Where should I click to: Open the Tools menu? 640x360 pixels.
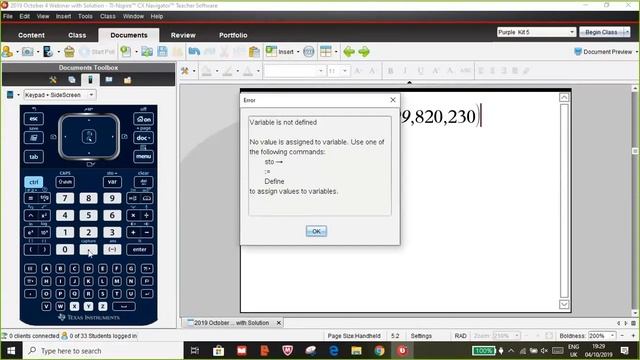(x=85, y=16)
